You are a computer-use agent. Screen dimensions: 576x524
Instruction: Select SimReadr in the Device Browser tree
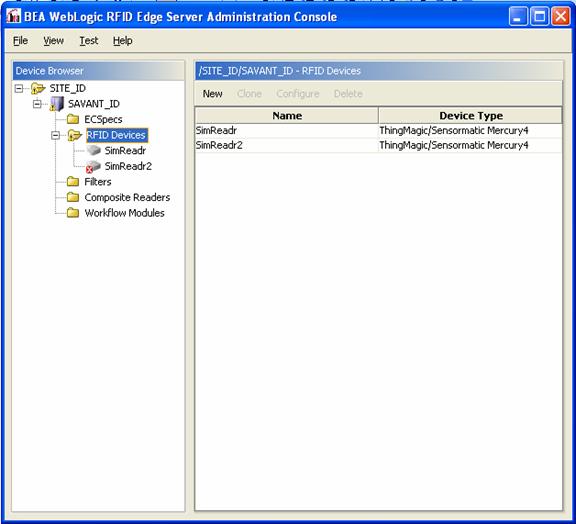click(x=125, y=151)
